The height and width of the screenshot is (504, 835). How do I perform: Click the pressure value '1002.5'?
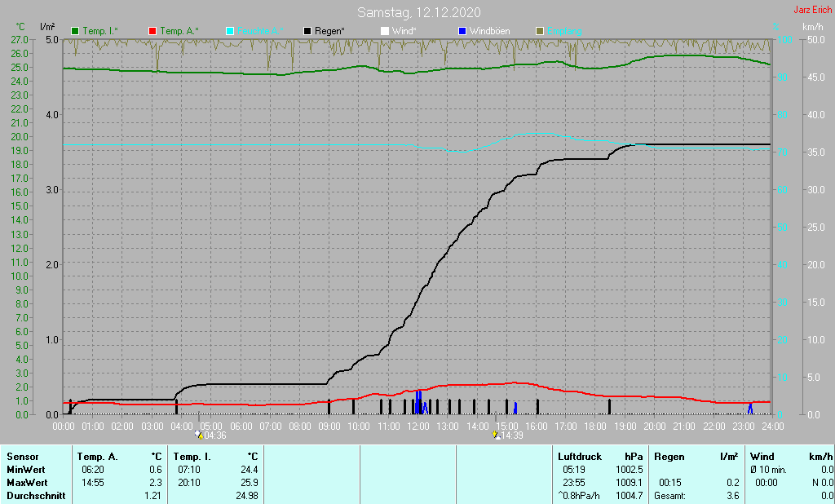click(629, 470)
